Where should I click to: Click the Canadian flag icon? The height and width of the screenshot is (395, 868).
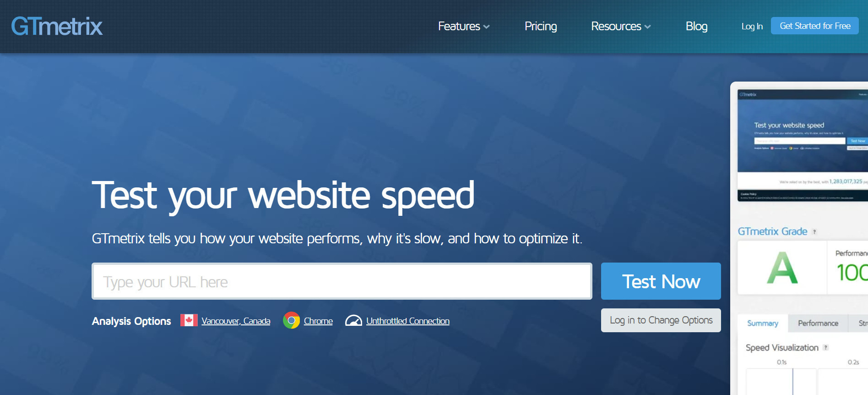[x=189, y=320]
